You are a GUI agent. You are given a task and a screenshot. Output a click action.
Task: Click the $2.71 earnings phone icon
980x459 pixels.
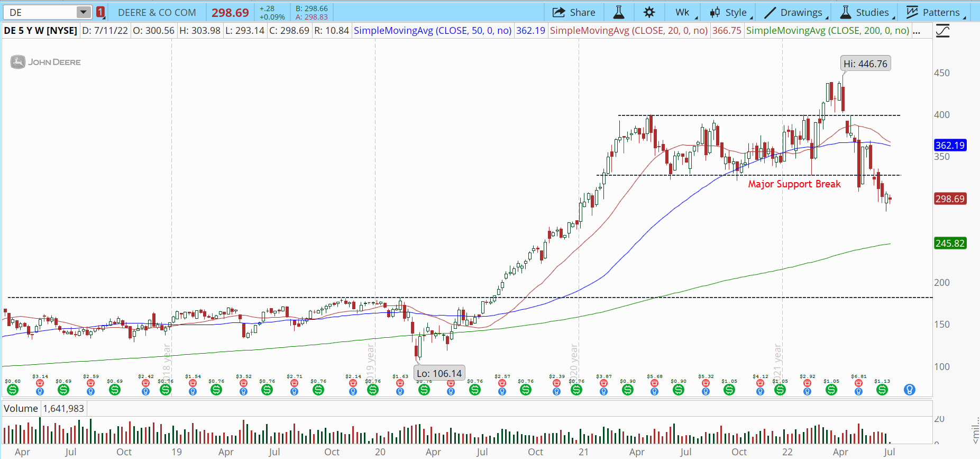tap(294, 383)
